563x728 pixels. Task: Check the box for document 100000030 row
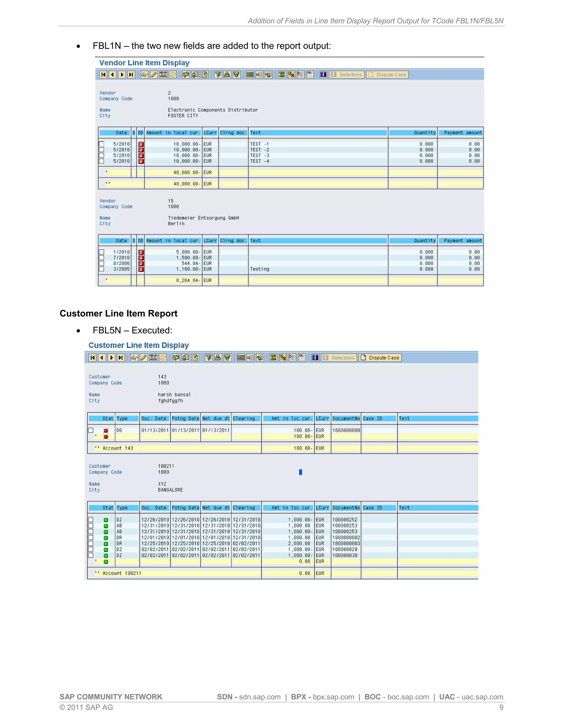(x=91, y=555)
